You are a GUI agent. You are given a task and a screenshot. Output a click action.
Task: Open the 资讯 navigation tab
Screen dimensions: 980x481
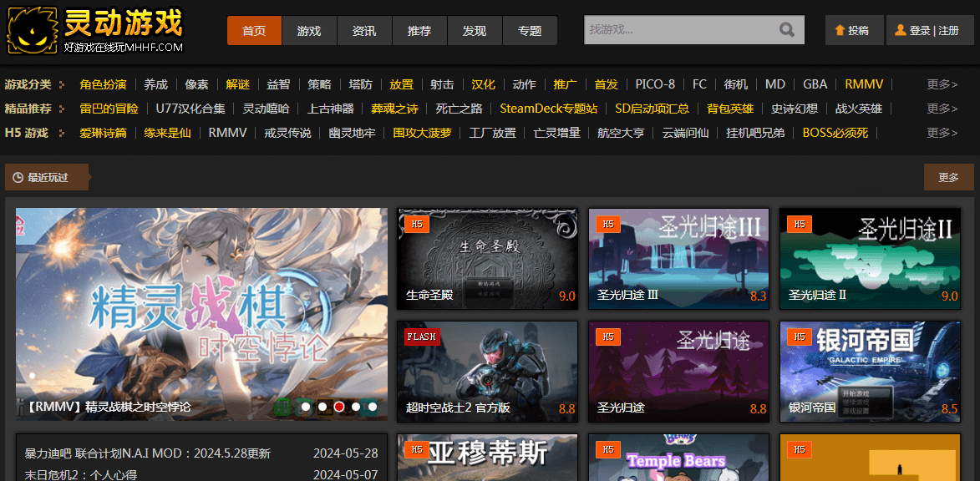[364, 31]
